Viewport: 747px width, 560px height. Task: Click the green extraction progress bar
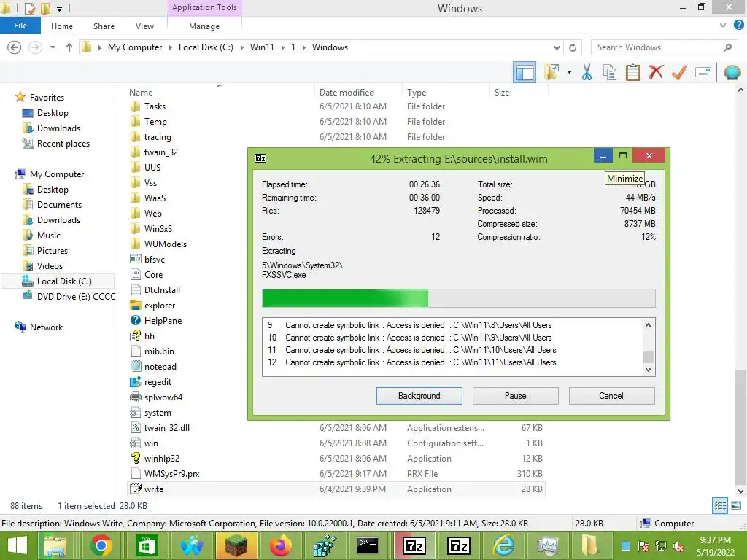458,298
